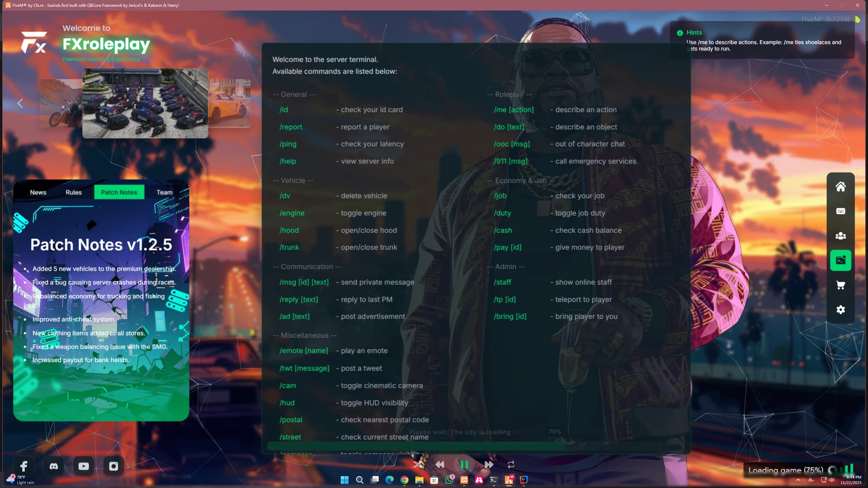Go back to the previous music track
Viewport: 868px width, 488px height.
click(x=439, y=465)
